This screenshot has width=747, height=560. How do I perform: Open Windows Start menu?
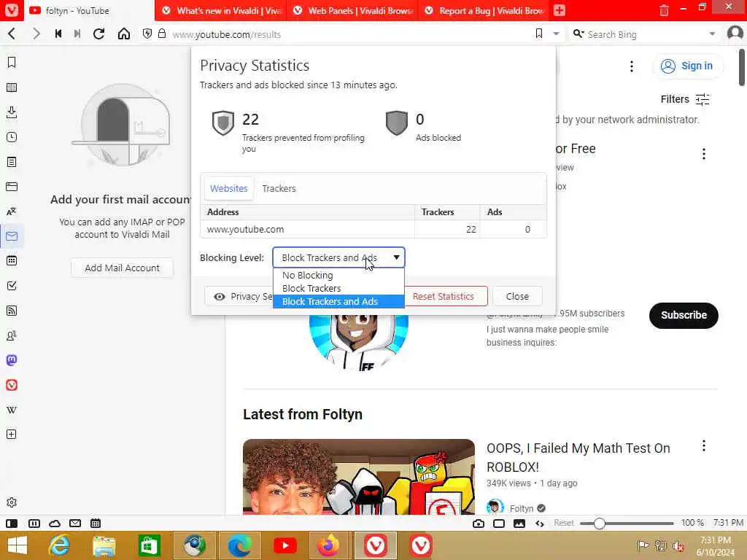coord(18,545)
